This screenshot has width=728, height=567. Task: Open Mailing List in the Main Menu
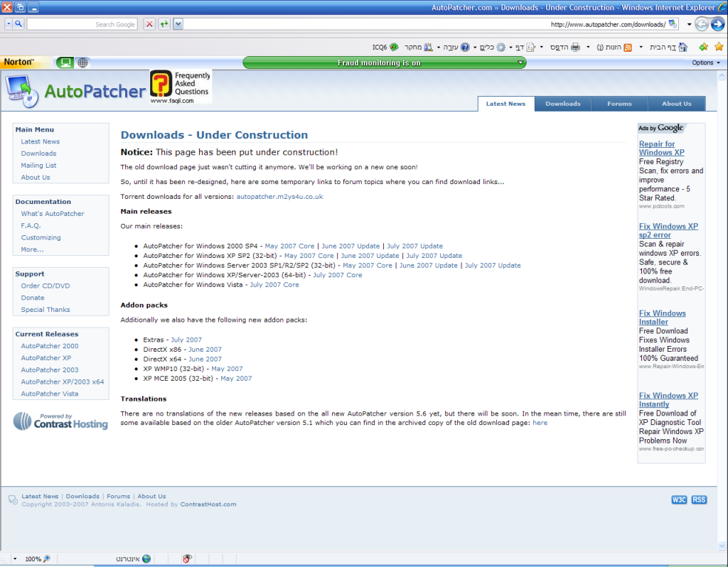click(x=38, y=165)
